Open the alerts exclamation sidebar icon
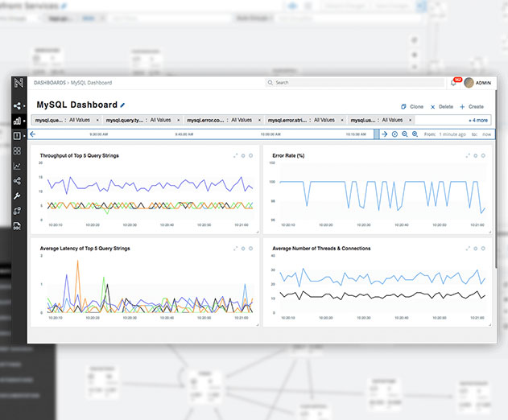Image resolution: width=508 pixels, height=420 pixels. pyautogui.click(x=17, y=136)
